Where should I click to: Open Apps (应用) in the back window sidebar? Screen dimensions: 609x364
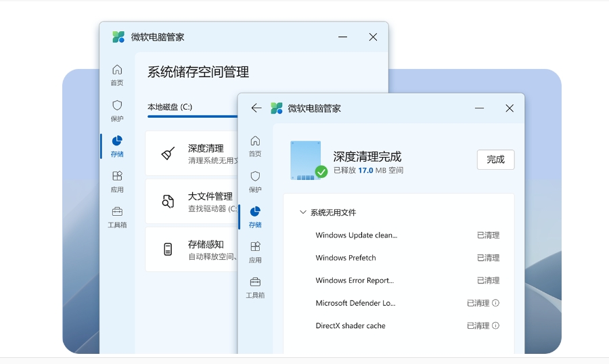click(117, 181)
